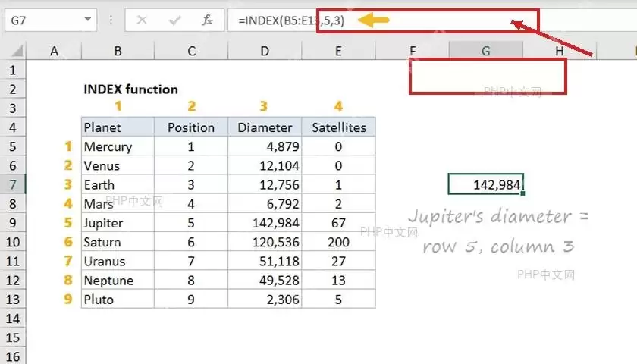Select the 'Mercury' cell
637x364 pixels.
click(x=118, y=146)
